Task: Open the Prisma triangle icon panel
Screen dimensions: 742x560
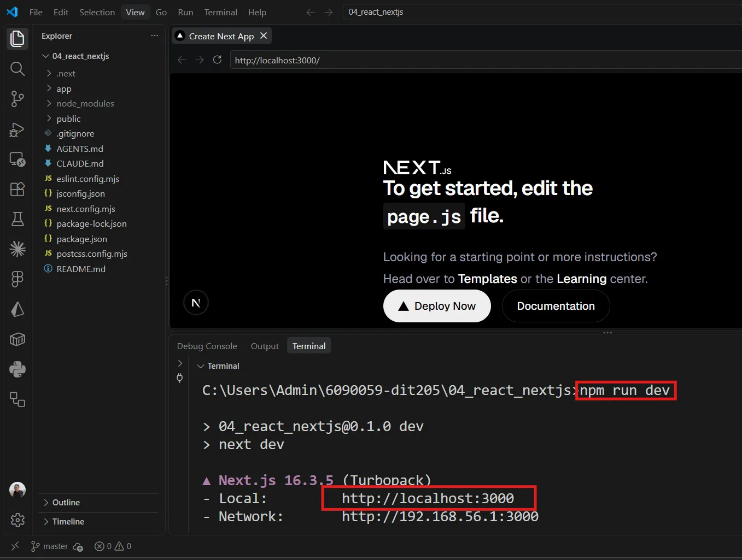Action: (17, 309)
